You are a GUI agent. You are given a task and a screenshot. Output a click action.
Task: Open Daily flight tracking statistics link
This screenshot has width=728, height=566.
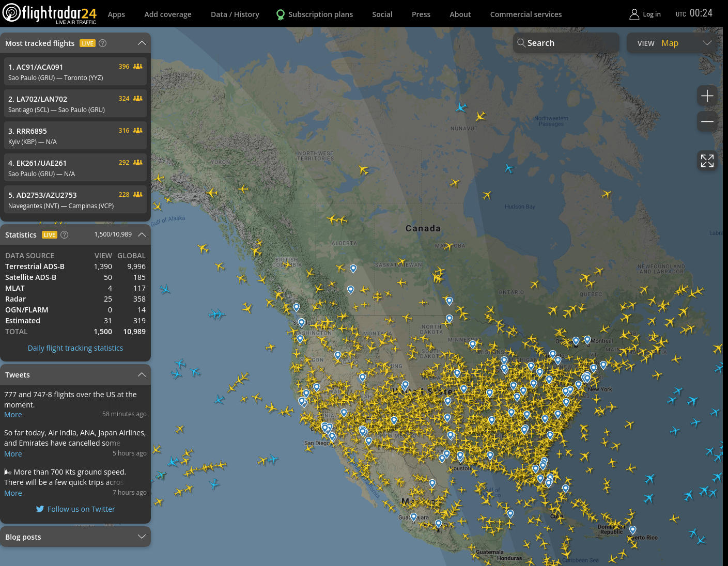click(75, 348)
